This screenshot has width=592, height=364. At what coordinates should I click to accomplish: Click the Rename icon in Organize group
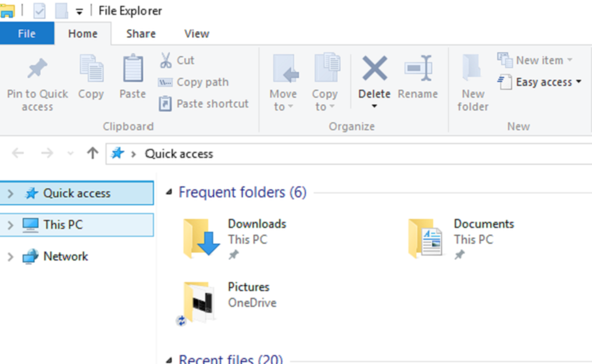click(x=418, y=69)
